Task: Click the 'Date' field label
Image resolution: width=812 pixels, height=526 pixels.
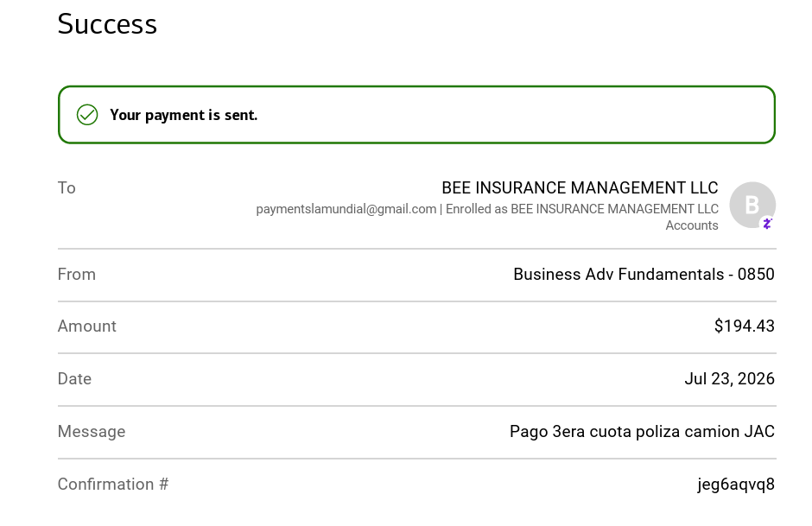Action: point(74,379)
